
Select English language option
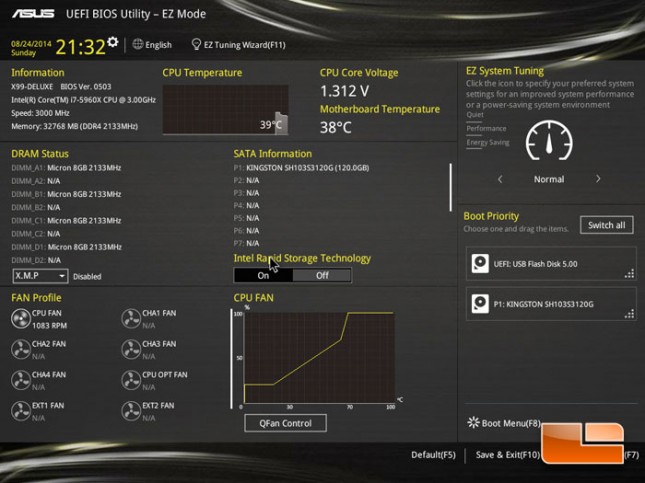[158, 44]
